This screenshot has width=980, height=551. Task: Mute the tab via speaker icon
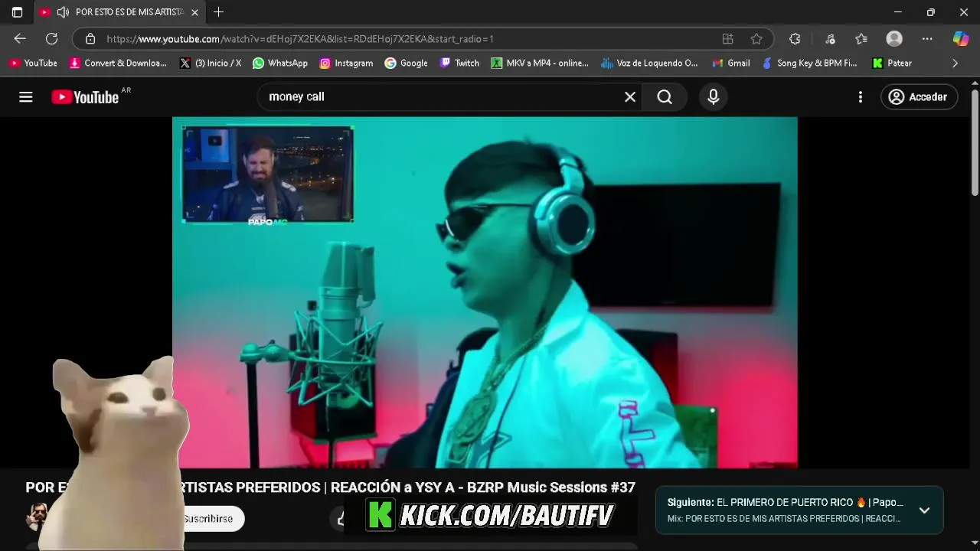click(63, 12)
